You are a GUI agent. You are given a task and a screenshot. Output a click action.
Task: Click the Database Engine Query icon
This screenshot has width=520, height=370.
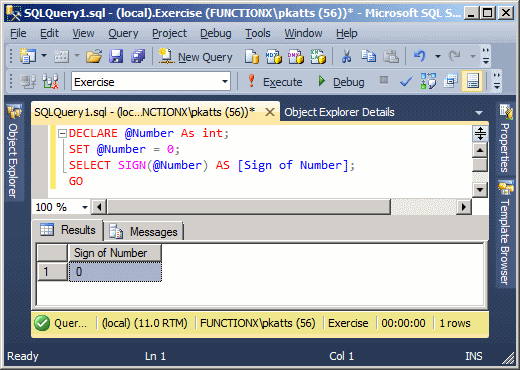click(252, 57)
